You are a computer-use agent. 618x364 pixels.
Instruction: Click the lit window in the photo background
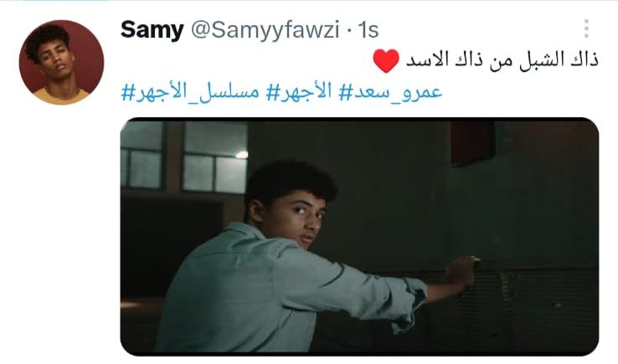[x=215, y=157]
